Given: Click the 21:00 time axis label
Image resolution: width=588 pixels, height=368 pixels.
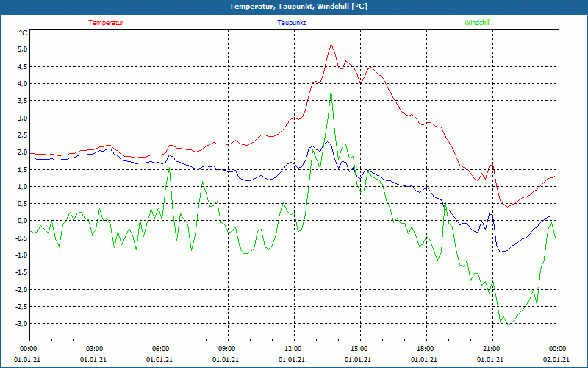Looking at the screenshot, I should tap(492, 349).
